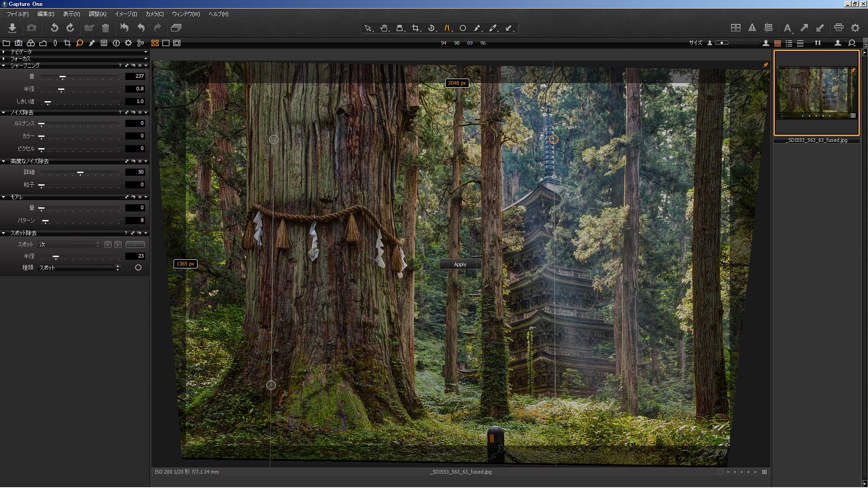Select the white balance eyedropper tool
The width and height of the screenshot is (868, 488).
(493, 28)
